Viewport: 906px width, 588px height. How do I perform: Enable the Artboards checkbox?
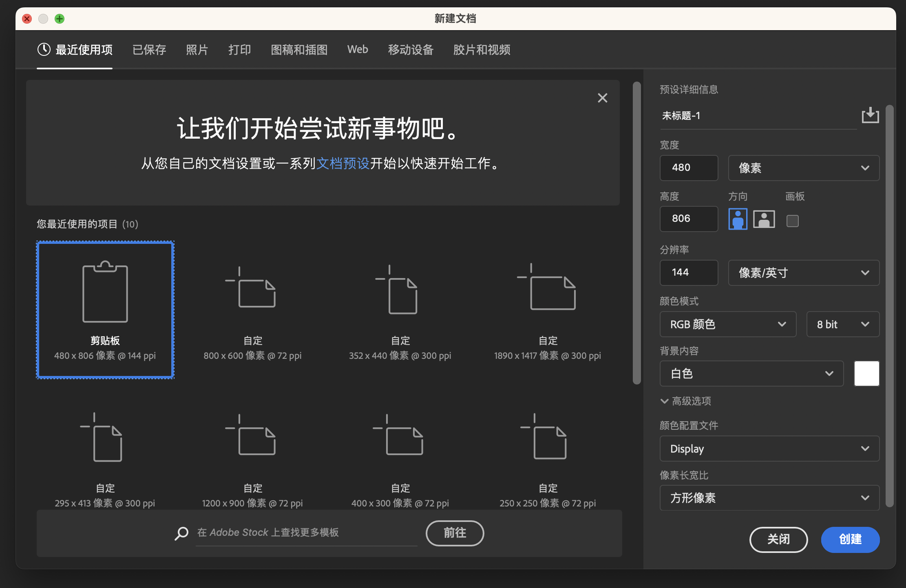[x=792, y=221]
